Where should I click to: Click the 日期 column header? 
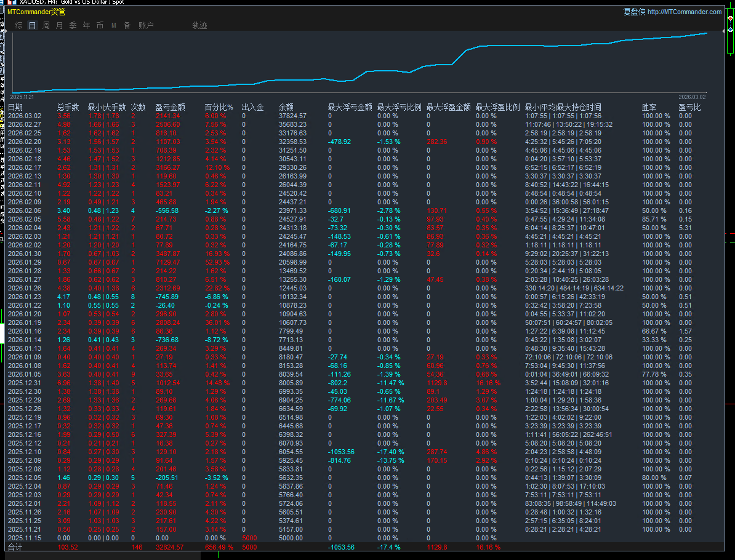click(15, 107)
